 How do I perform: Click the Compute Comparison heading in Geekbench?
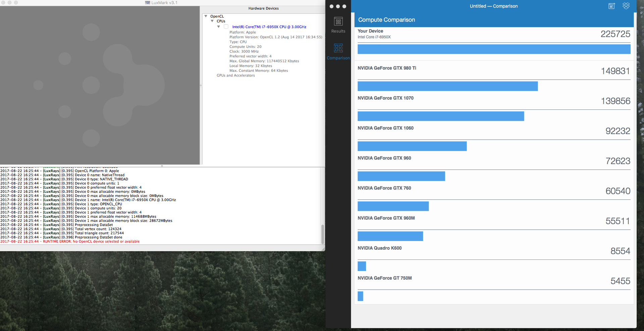click(x=386, y=20)
